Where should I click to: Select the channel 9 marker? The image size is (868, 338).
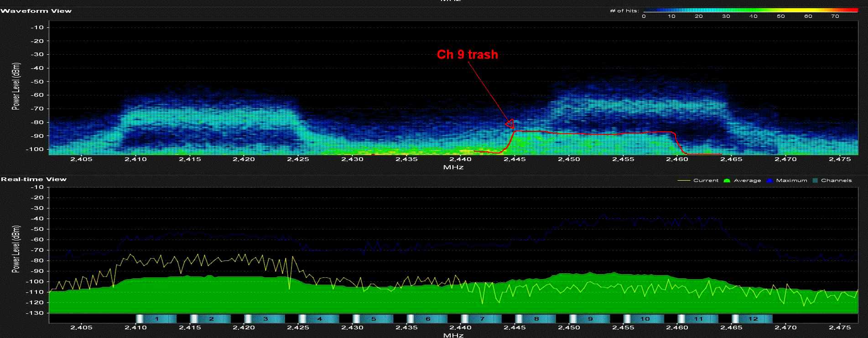pos(589,319)
